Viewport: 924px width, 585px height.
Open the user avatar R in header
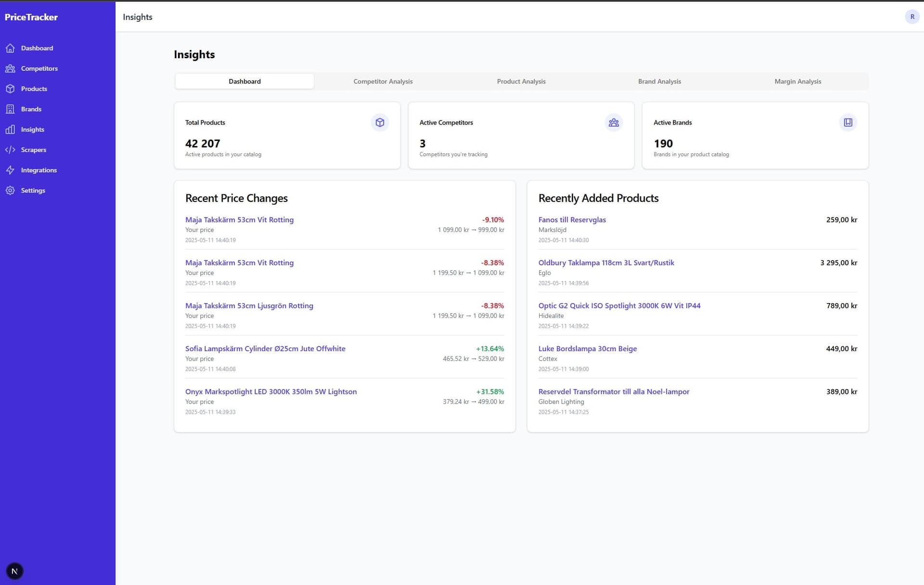[x=912, y=17]
